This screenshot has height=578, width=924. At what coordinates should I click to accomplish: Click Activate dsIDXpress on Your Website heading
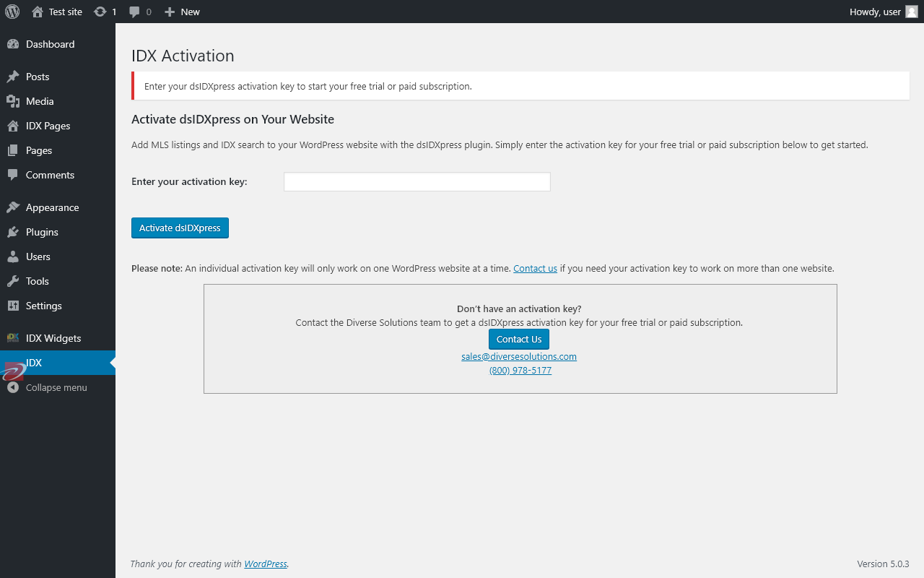[x=232, y=119]
